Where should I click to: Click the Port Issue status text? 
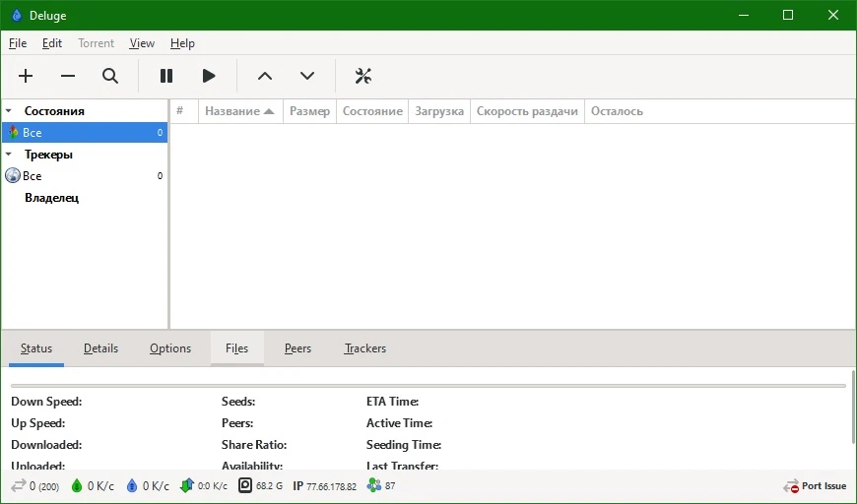[x=824, y=486]
